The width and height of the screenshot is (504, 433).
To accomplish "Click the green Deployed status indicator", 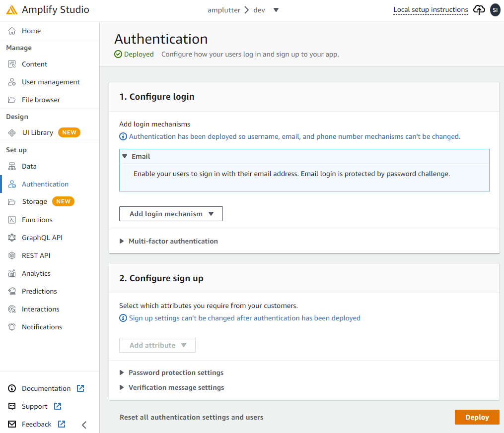I will (134, 54).
